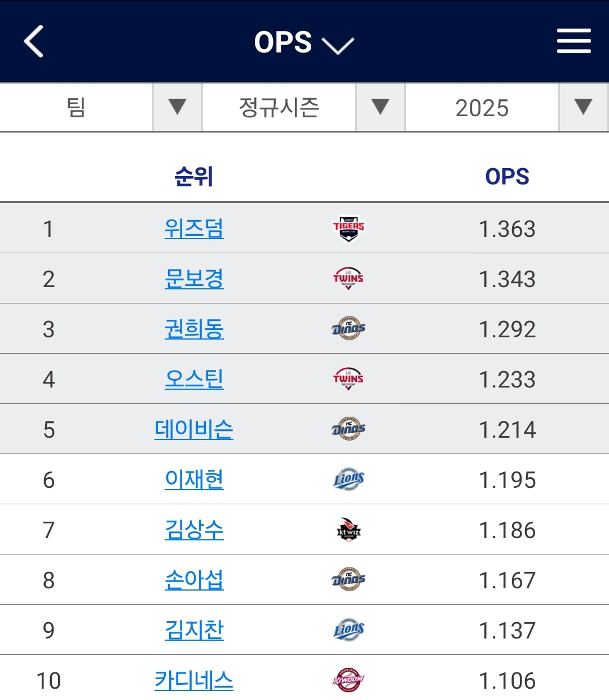Open the hamburger menu icon
The image size is (609, 700).
(573, 41)
